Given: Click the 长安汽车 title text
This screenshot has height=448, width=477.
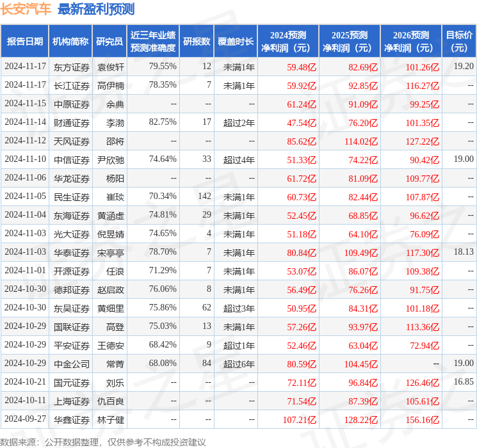Looking at the screenshot, I should (26, 9).
